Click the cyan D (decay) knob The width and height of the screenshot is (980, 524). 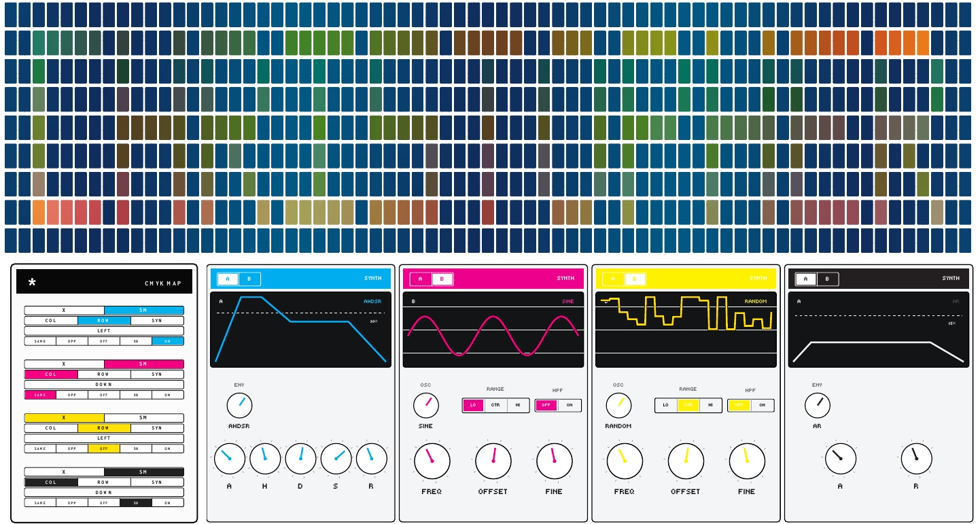(300, 459)
